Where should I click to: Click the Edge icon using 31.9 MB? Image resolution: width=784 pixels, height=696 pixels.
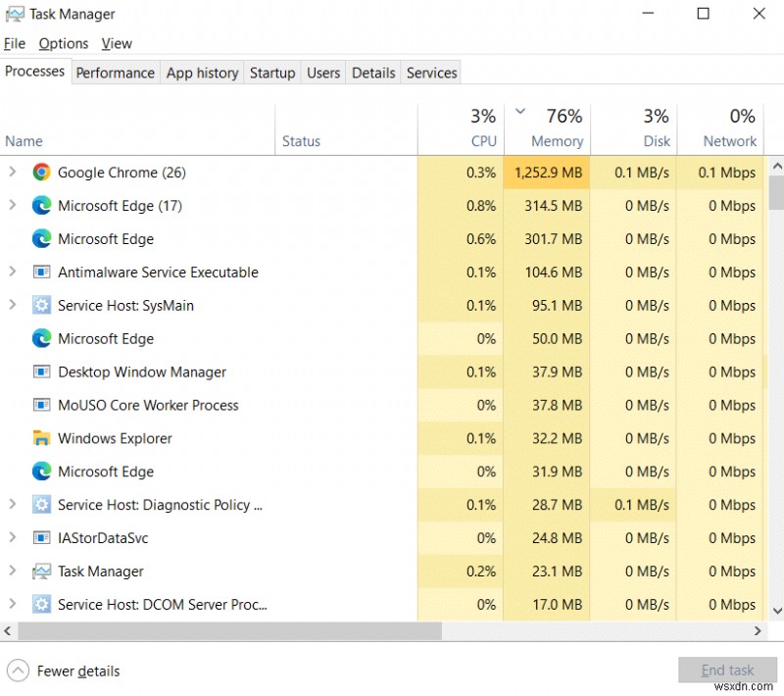coord(41,472)
